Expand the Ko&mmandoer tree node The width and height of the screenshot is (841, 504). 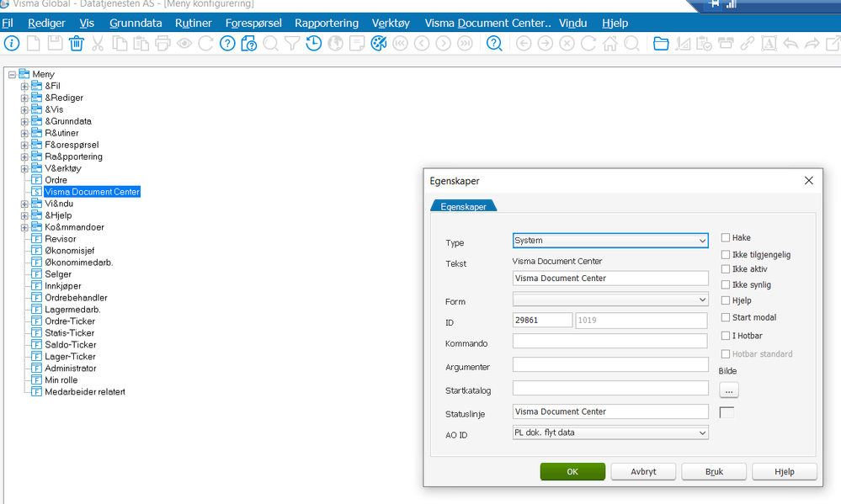[x=24, y=228]
